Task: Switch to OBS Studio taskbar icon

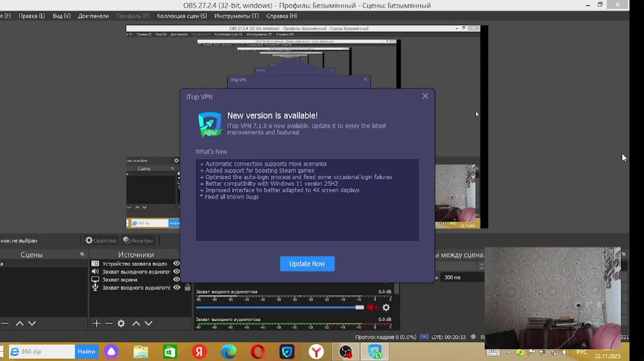Action: (346, 352)
